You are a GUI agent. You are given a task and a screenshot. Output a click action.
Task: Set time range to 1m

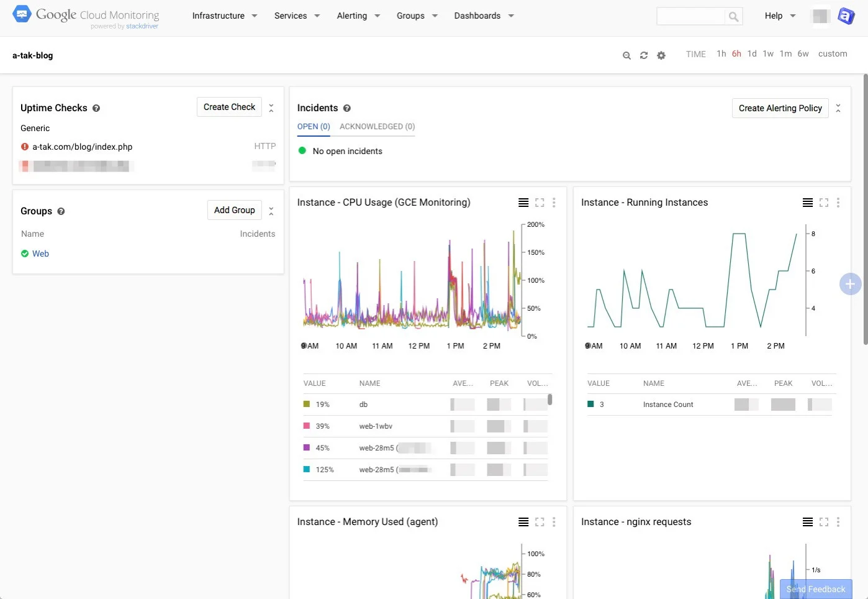785,54
